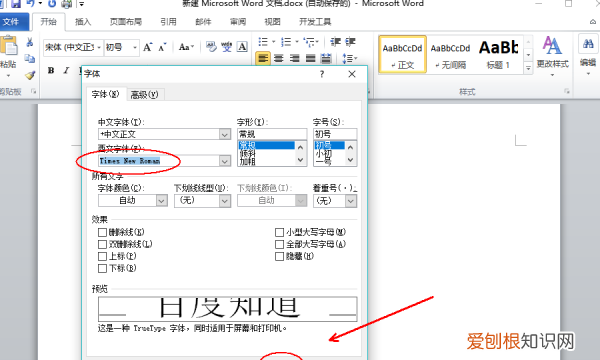Viewport: 600px width, 360px height.
Task: Switch to the 引用 References tab
Action: (168, 22)
